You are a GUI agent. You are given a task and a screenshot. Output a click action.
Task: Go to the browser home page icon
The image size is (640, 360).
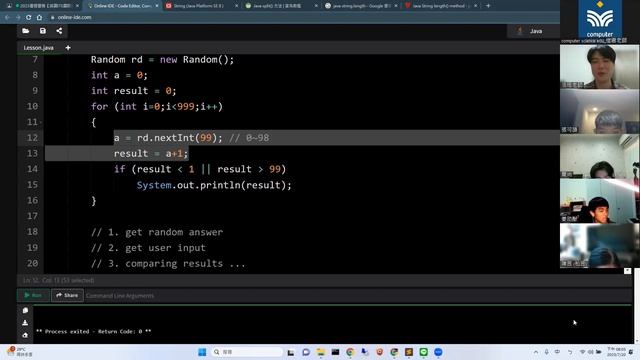[x=39, y=18]
